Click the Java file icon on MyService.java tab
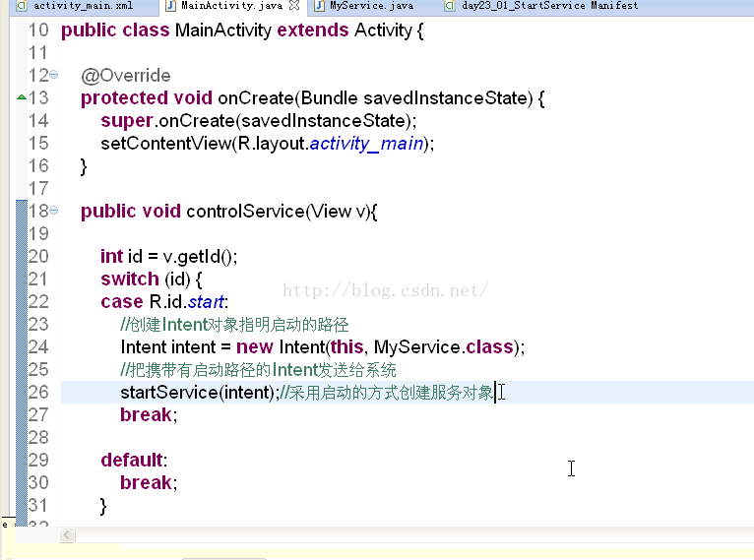Screen dimensions: 754x560 pyautogui.click(x=319, y=6)
